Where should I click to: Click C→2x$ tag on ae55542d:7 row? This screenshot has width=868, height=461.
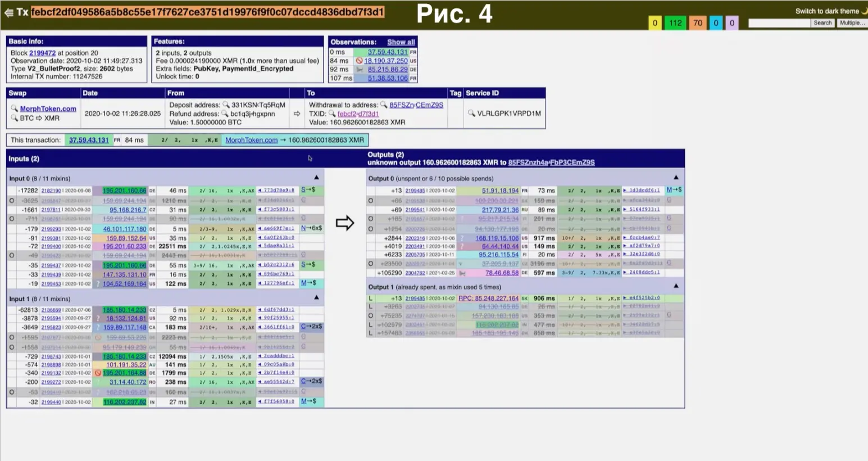pos(311,381)
